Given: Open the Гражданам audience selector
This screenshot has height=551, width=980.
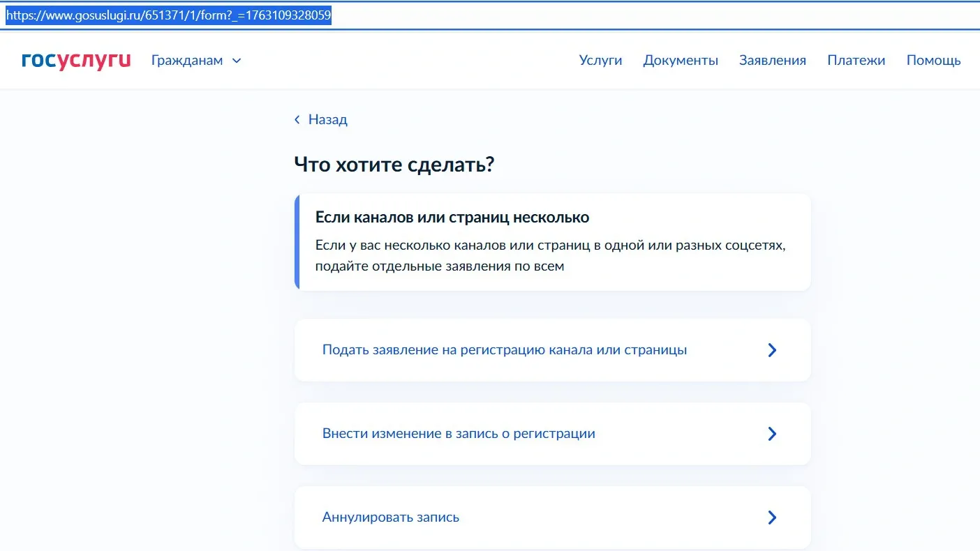Looking at the screenshot, I should point(187,61).
